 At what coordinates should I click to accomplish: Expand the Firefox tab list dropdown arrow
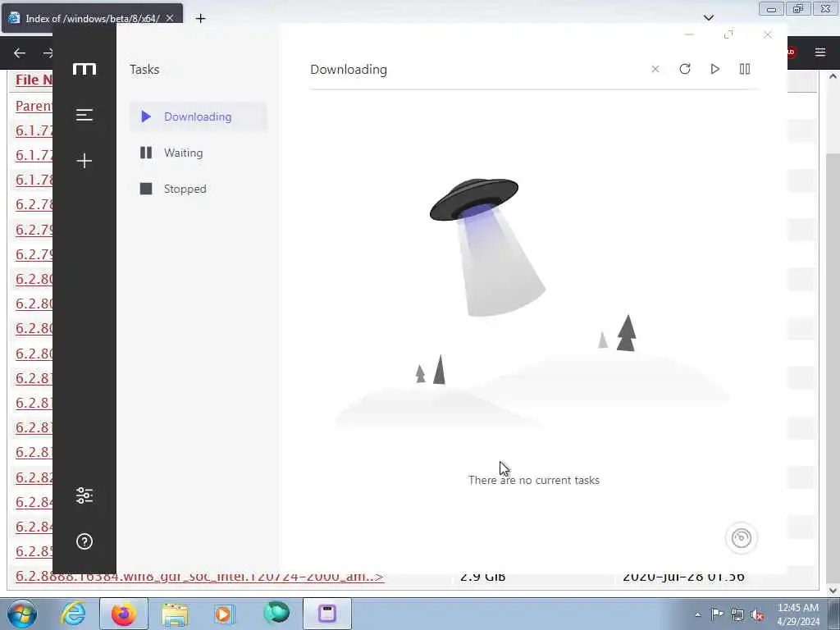[x=709, y=18]
